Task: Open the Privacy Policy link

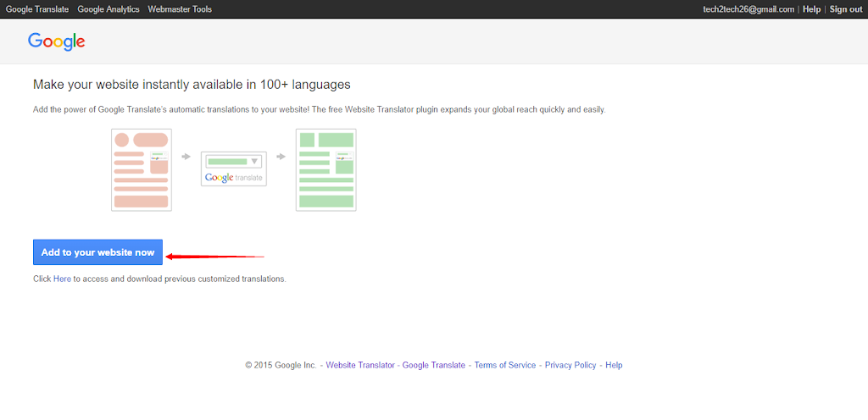Action: coord(570,365)
